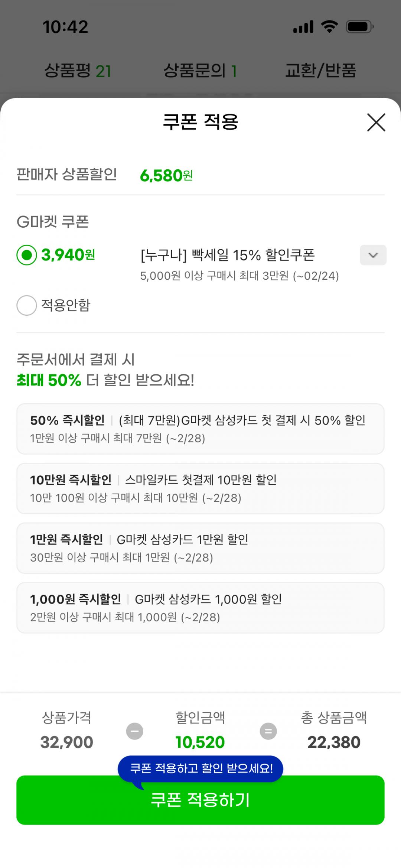Viewport: 401px width, 868px height.
Task: Tap the 판매자 상품할인 6,580원 amount
Action: click(x=166, y=175)
